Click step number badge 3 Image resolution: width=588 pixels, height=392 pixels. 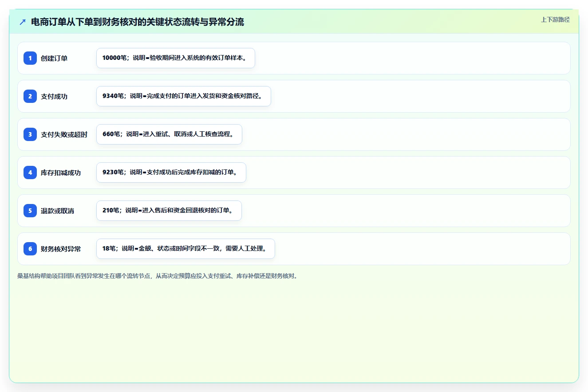coord(30,134)
